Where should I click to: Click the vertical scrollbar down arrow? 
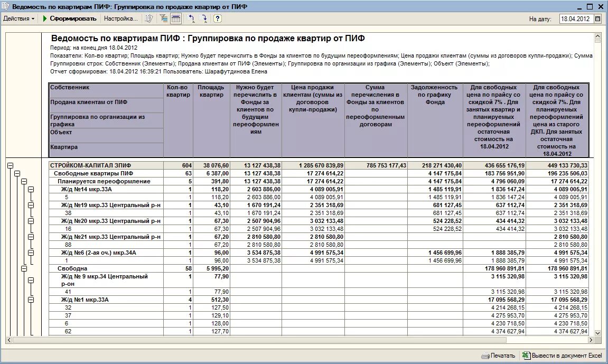(x=597, y=333)
